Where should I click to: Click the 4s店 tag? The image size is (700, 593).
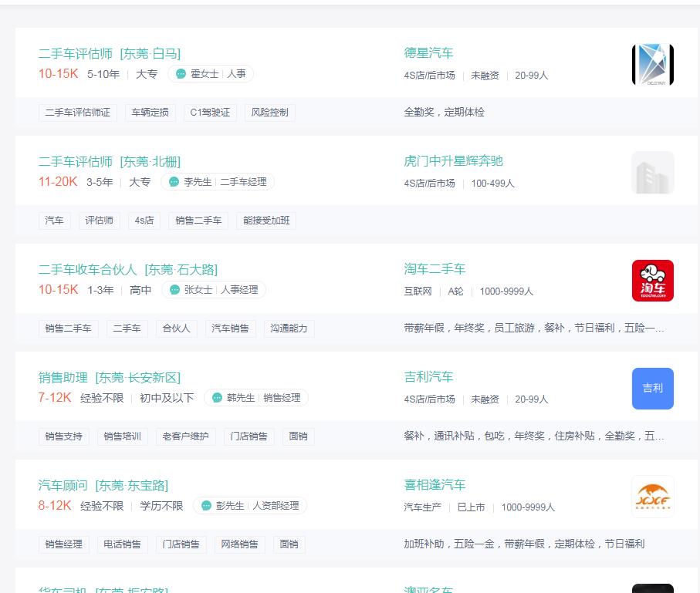pyautogui.click(x=144, y=221)
